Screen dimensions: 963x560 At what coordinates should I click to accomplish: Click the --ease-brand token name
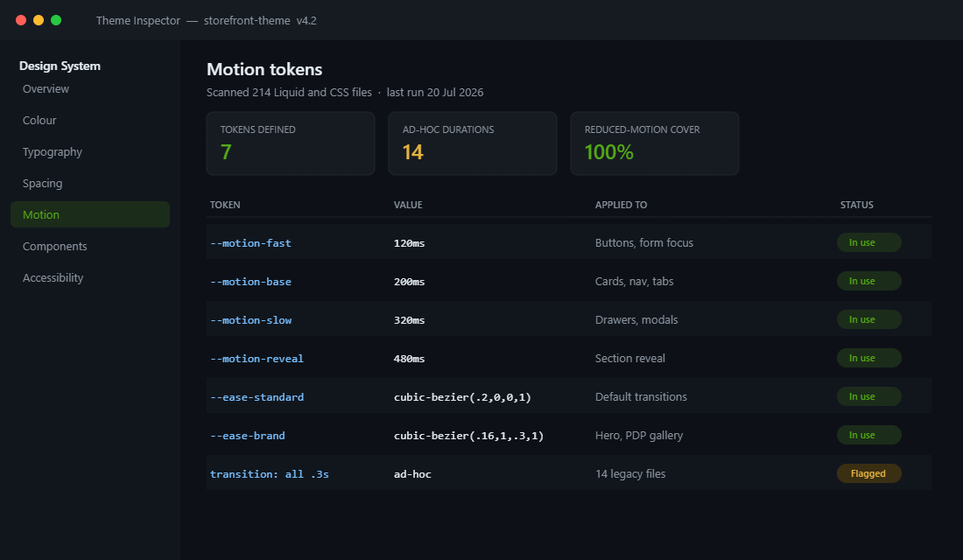[x=248, y=436]
